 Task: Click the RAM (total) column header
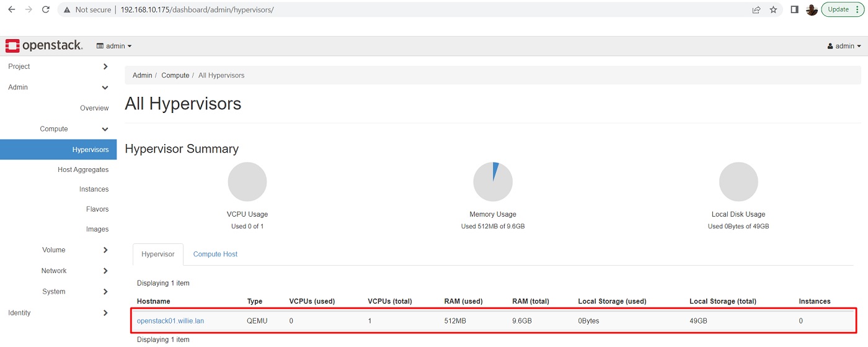click(531, 301)
